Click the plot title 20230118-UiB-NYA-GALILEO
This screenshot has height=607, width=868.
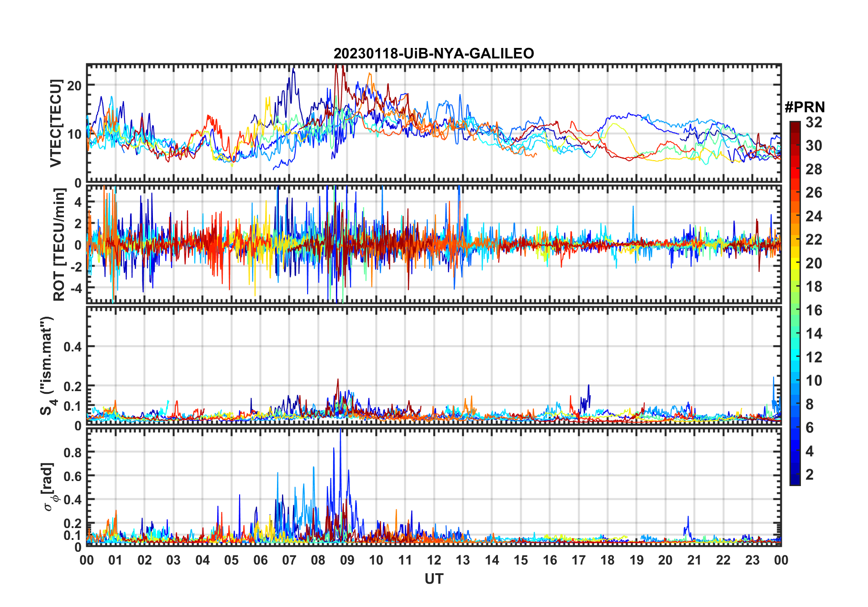[434, 54]
